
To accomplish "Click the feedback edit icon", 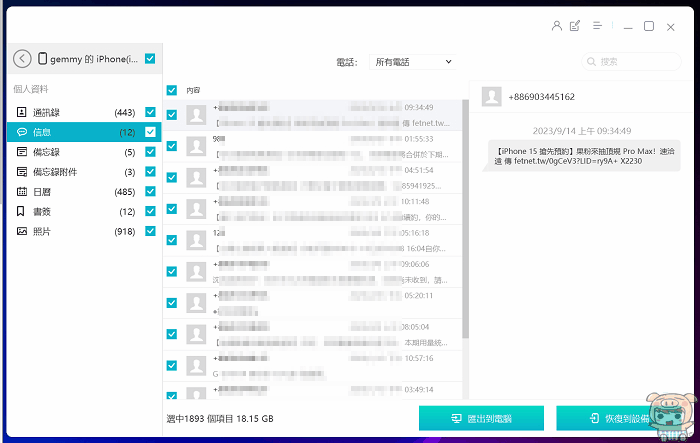I will [575, 26].
